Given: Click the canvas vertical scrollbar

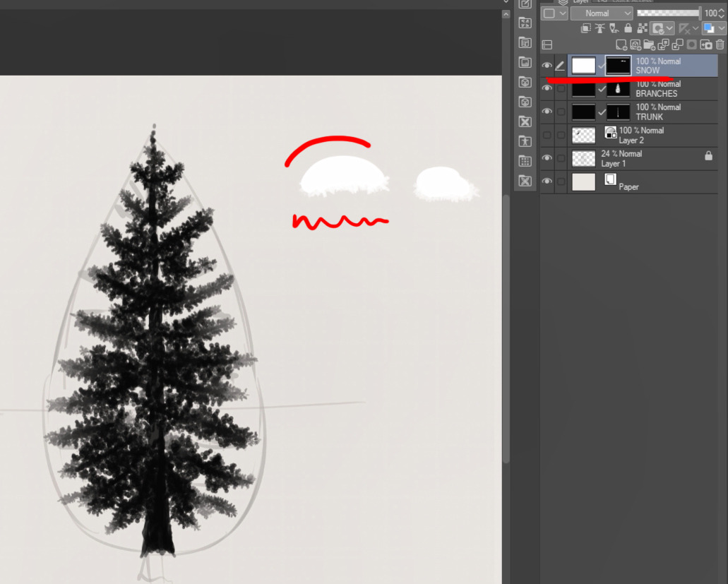Looking at the screenshot, I should (506, 328).
